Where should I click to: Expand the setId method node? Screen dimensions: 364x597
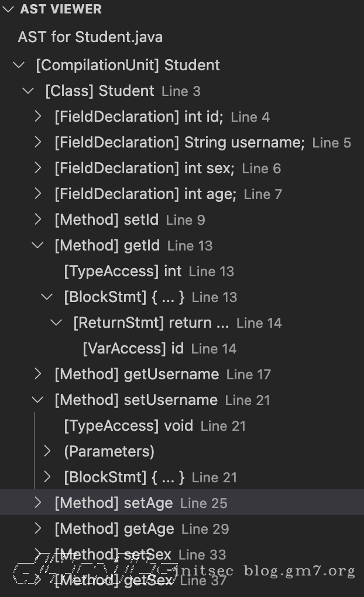coord(38,219)
